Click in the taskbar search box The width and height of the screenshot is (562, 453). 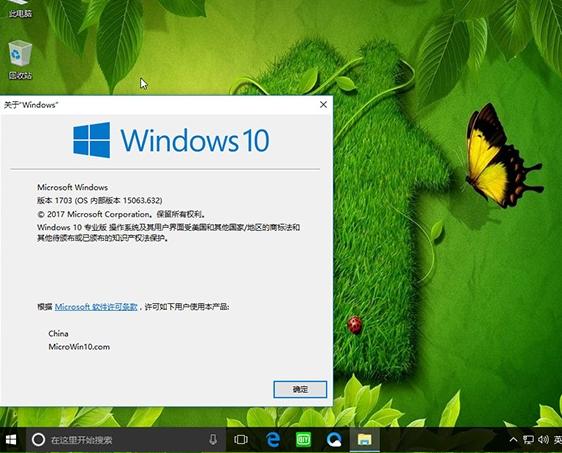point(125,440)
